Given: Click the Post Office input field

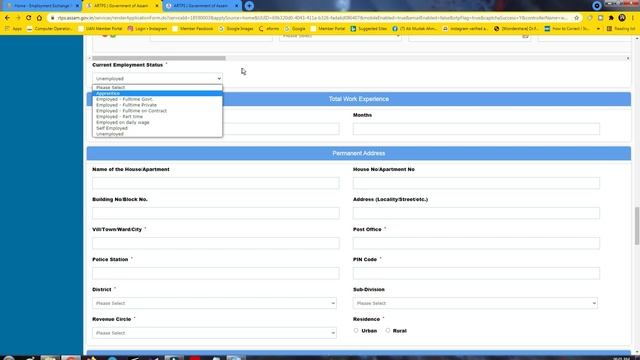Looking at the screenshot, I should (x=476, y=243).
